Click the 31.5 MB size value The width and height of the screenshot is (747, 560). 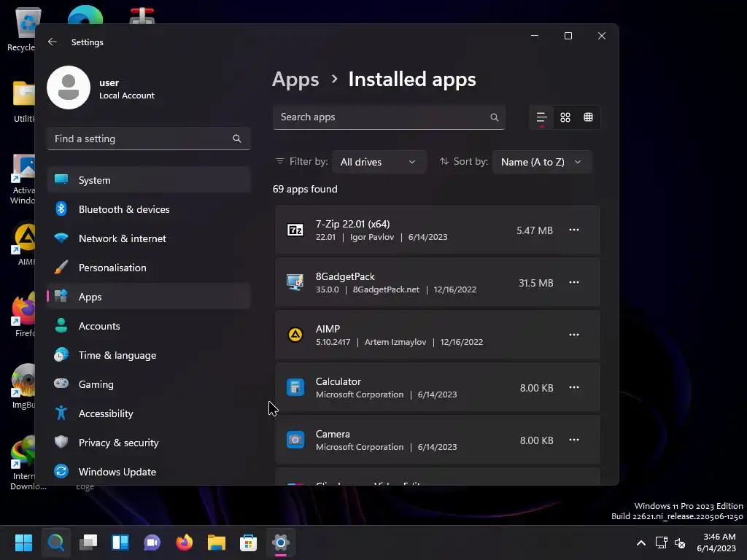pos(536,283)
